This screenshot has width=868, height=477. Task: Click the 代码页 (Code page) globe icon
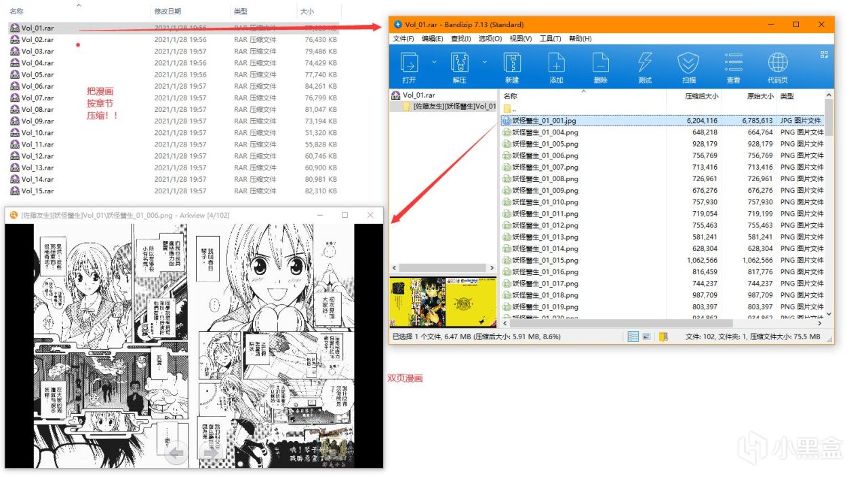tap(778, 63)
